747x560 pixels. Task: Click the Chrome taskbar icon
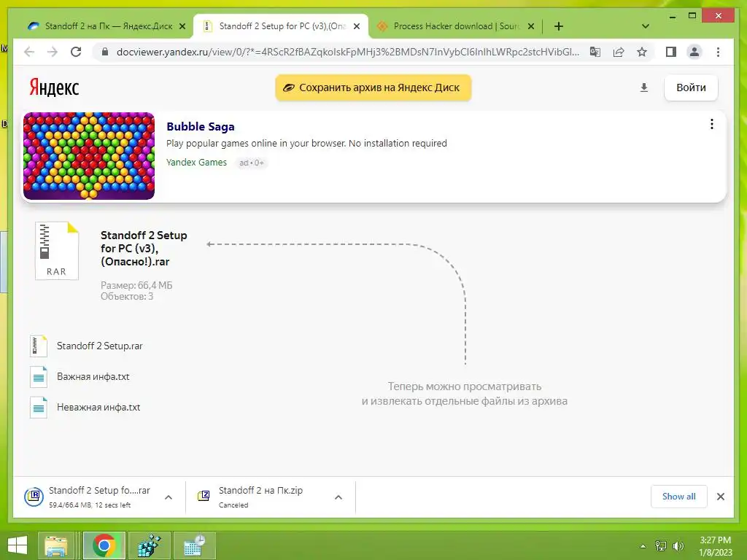104,545
